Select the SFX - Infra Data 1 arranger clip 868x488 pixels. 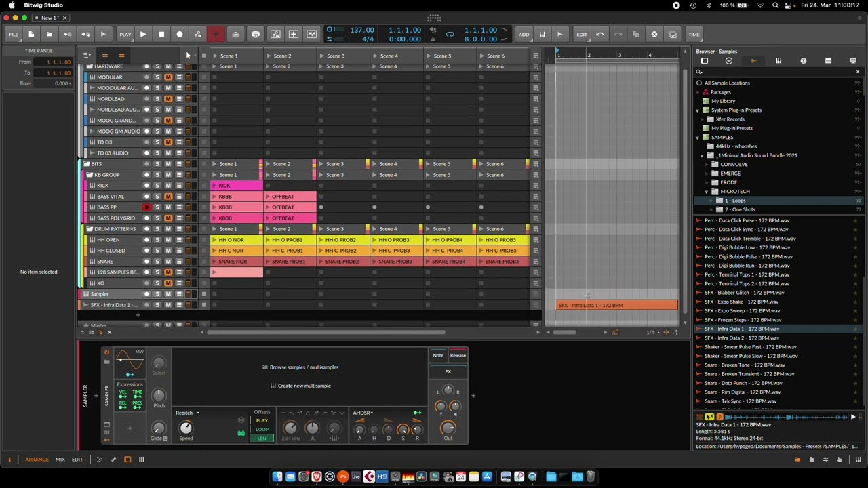click(616, 305)
